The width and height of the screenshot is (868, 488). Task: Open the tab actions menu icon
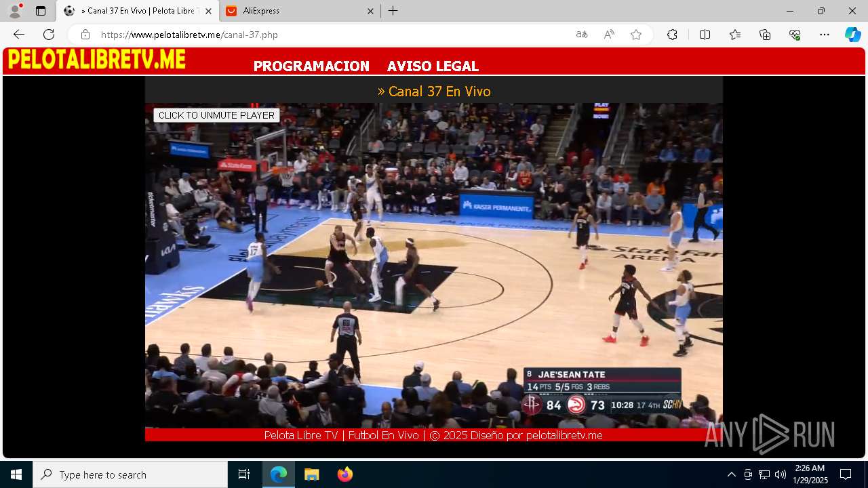[41, 11]
